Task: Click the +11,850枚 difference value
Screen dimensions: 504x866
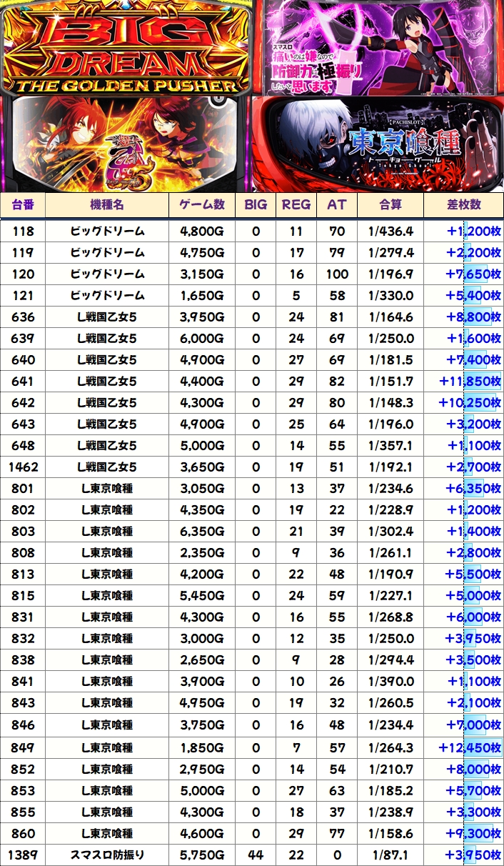Action: [464, 382]
